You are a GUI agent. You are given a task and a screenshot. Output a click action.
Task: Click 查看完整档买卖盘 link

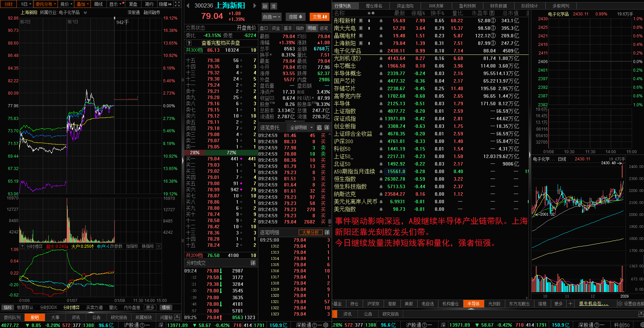pyautogui.click(x=221, y=43)
